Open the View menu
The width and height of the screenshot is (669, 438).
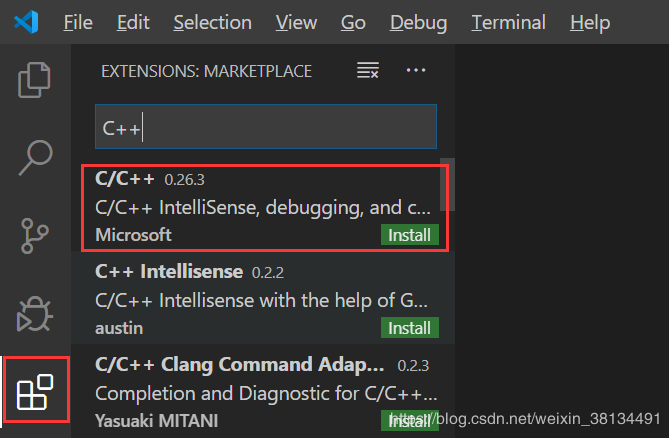point(296,22)
